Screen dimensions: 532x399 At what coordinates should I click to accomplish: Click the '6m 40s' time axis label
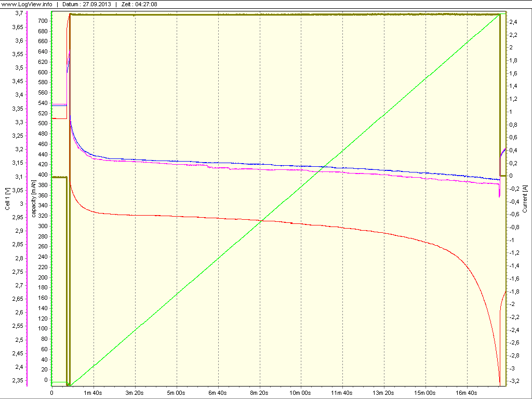218,393
